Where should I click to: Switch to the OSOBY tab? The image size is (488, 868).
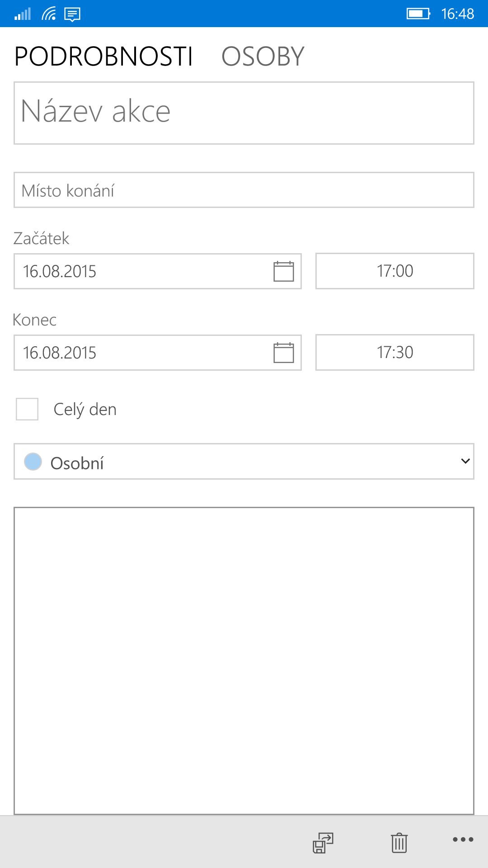263,57
